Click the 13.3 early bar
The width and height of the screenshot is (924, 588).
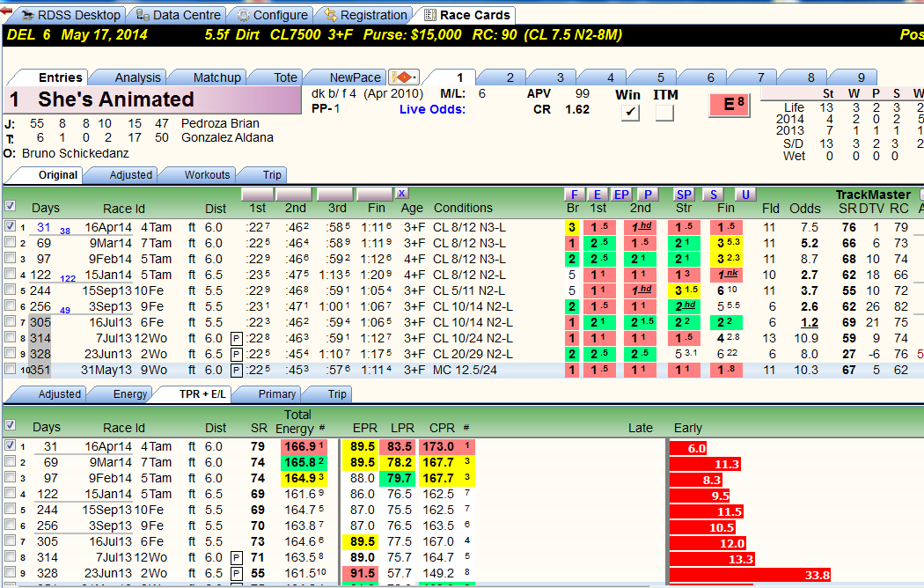713,559
